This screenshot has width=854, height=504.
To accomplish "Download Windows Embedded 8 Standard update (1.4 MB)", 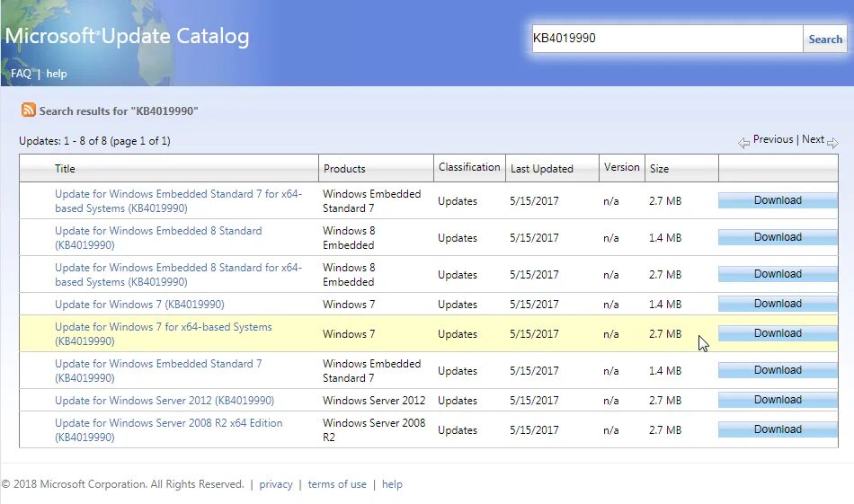I will pos(778,237).
